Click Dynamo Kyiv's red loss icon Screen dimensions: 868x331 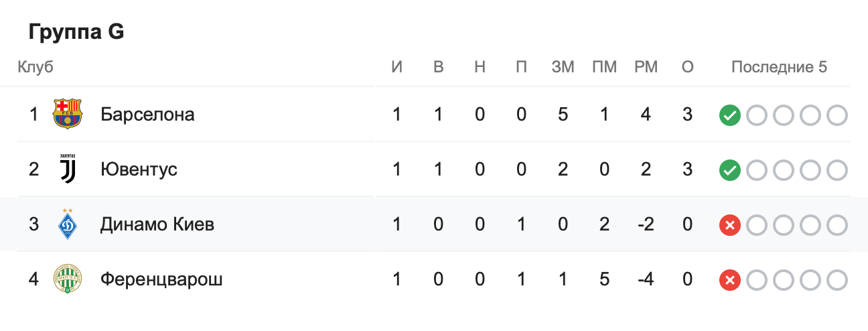(730, 225)
